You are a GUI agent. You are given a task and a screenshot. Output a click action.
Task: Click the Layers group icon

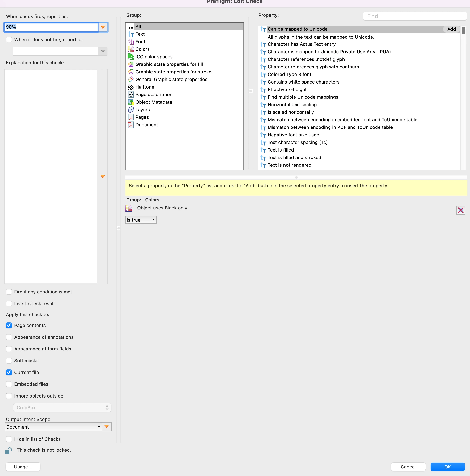click(131, 110)
